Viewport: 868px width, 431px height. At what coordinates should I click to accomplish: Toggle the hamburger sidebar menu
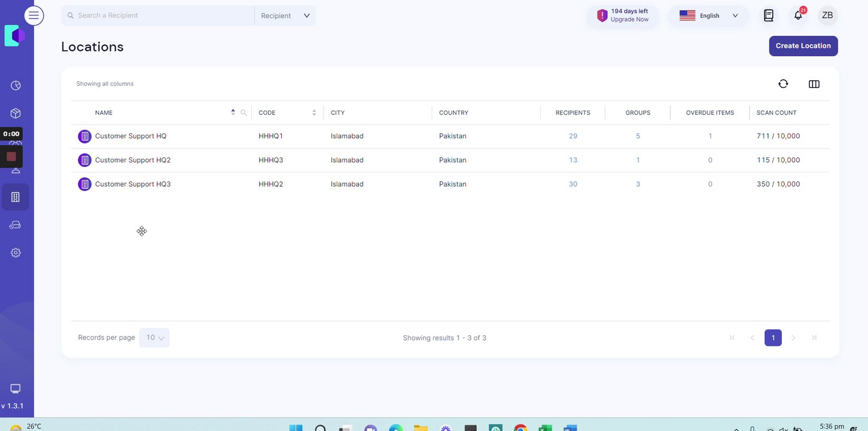click(34, 16)
